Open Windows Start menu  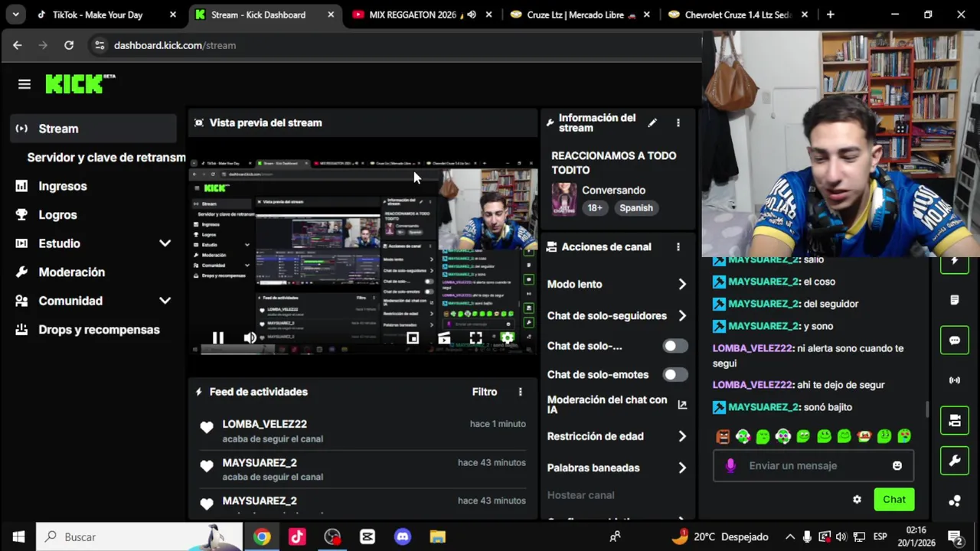point(18,536)
